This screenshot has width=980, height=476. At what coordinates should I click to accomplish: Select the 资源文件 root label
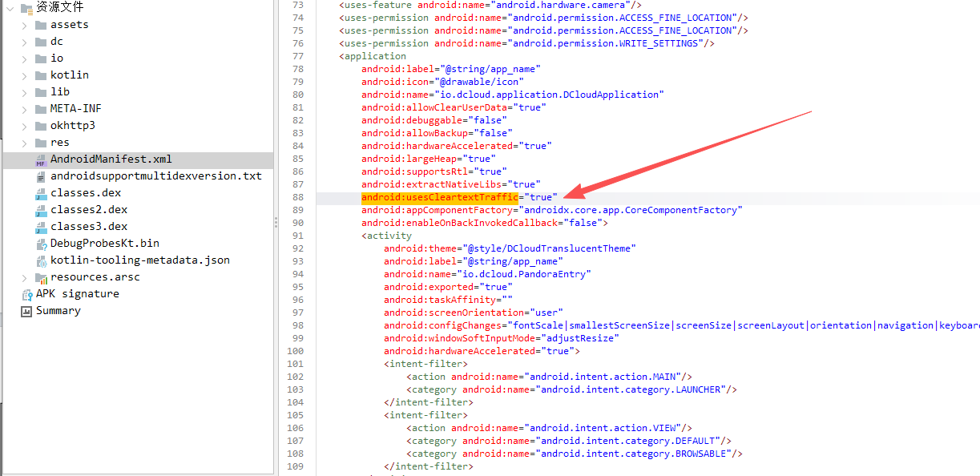tap(60, 8)
